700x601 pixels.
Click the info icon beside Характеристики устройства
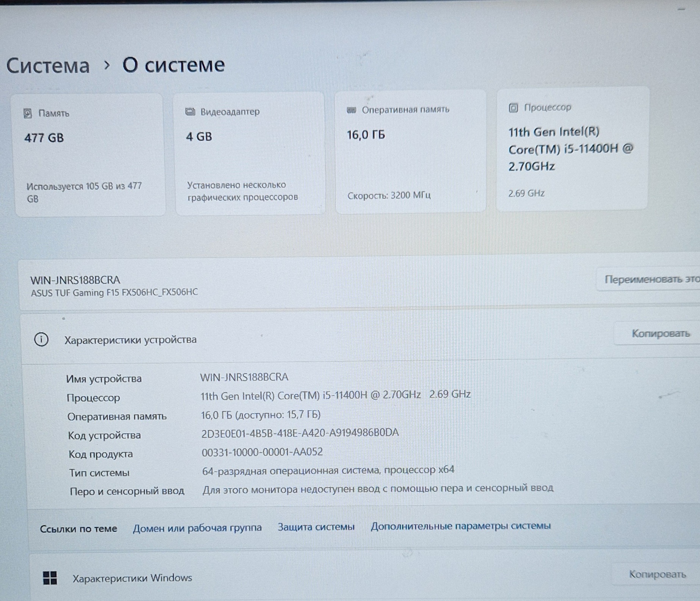click(x=41, y=339)
